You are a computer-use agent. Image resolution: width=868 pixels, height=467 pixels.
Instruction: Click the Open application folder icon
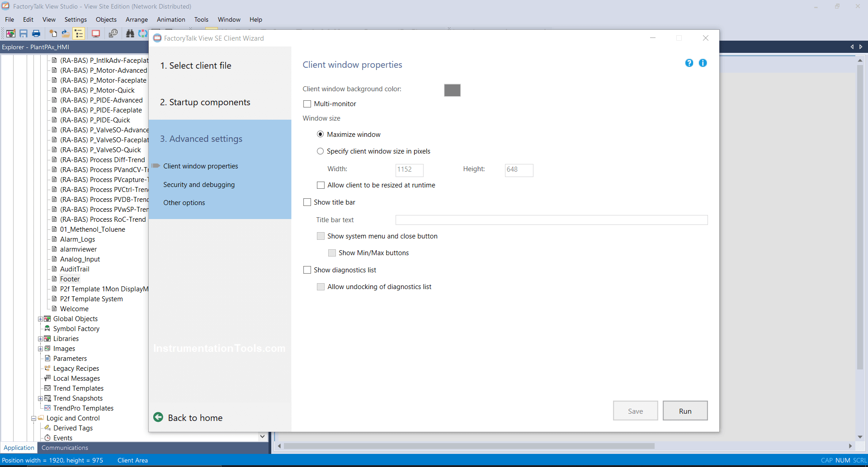66,33
